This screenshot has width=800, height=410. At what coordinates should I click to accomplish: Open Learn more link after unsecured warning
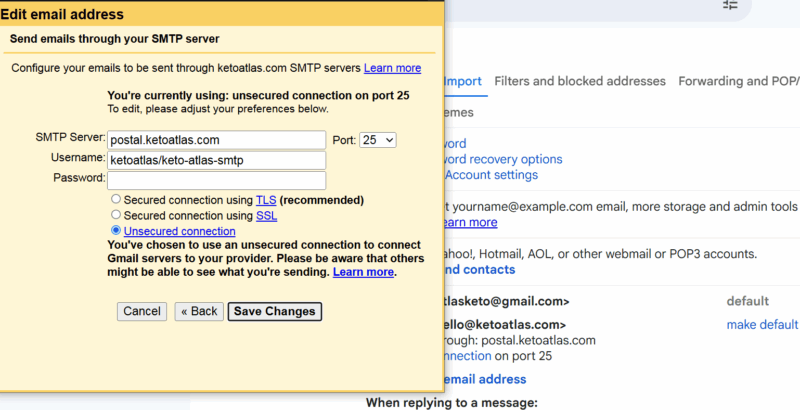pyautogui.click(x=363, y=272)
